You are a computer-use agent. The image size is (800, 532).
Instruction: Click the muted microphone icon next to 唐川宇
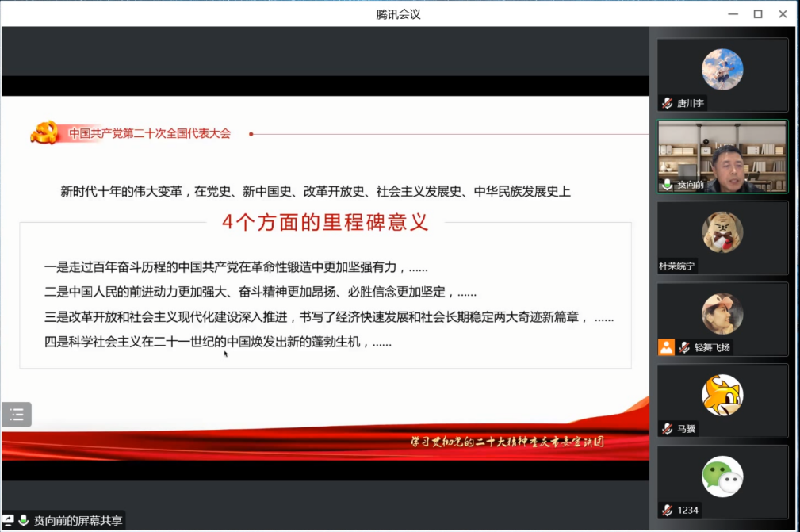point(668,103)
